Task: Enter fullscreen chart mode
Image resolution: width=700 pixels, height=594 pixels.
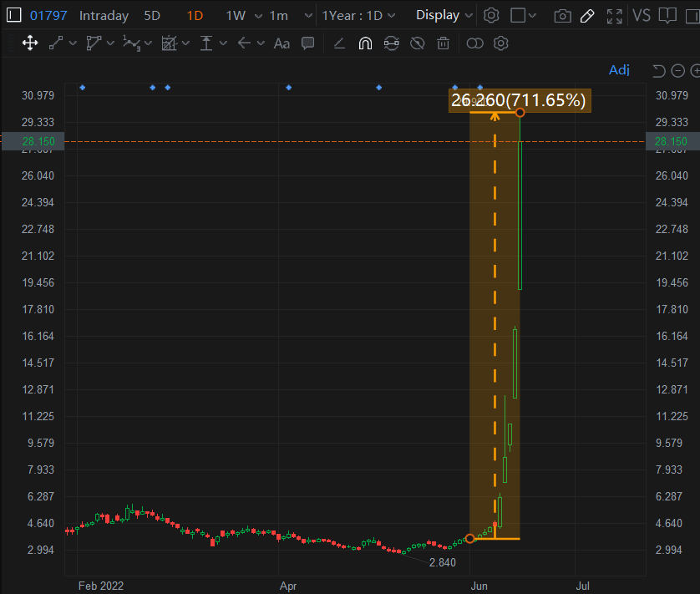Action: tap(614, 16)
